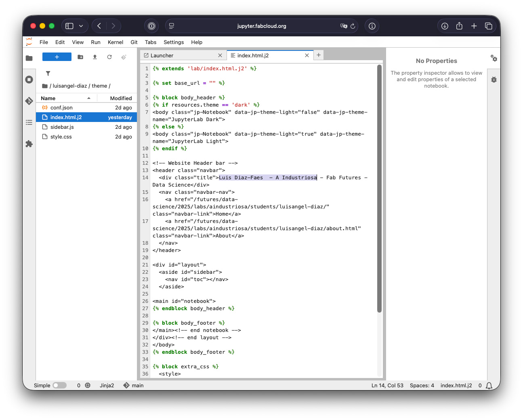Viewport: 523px width, 420px height.
Task: Toggle the Simple interface mode switch
Action: tap(59, 385)
